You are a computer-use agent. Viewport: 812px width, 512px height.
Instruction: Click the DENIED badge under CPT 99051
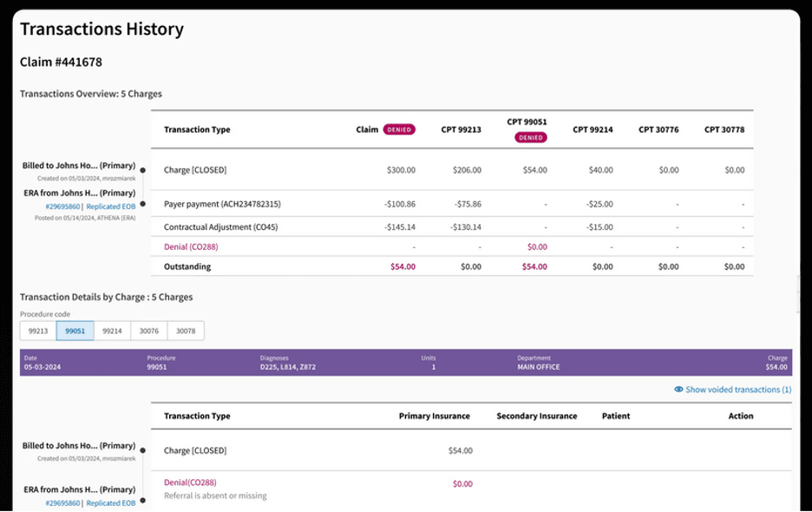(x=530, y=137)
